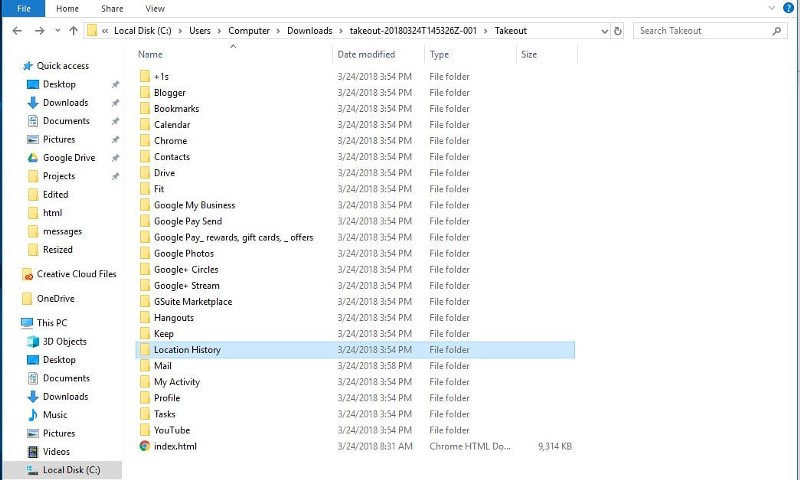Select OneDrive in the navigation pane

tap(56, 298)
